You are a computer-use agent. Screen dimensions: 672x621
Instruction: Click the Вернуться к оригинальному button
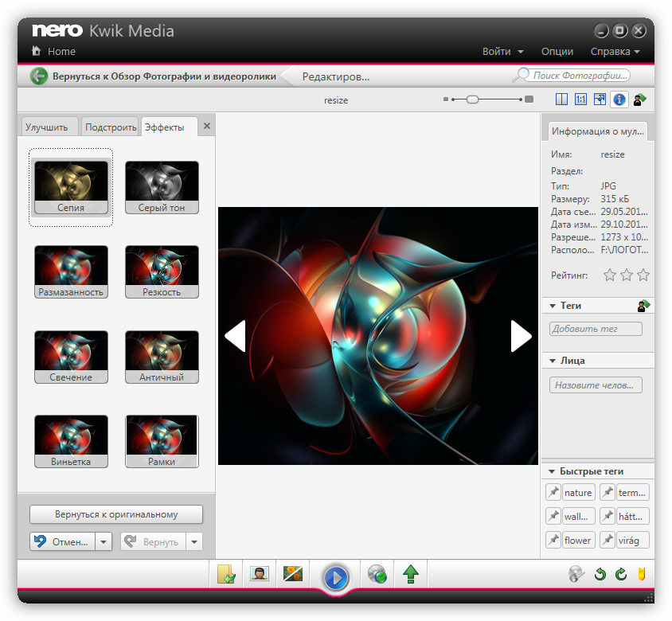tap(116, 514)
